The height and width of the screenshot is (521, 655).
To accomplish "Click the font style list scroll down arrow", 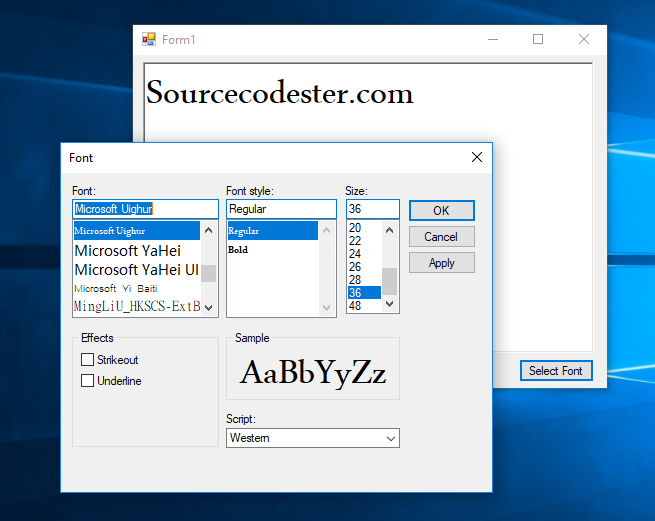I will [327, 308].
